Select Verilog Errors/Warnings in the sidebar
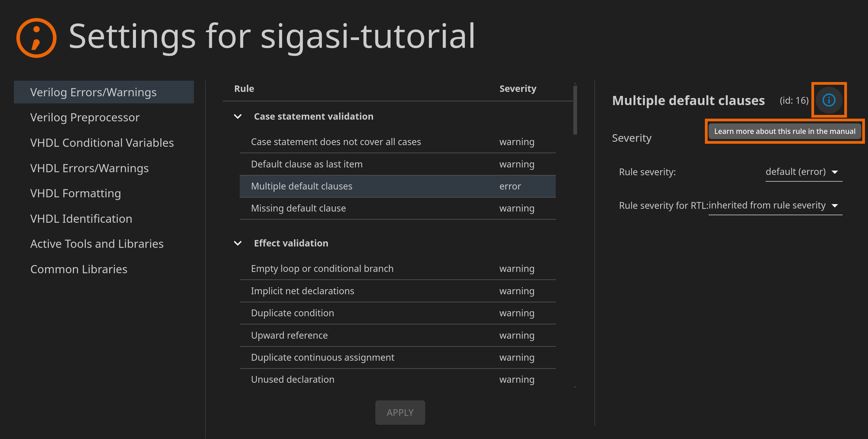This screenshot has width=868, height=439. tap(104, 92)
